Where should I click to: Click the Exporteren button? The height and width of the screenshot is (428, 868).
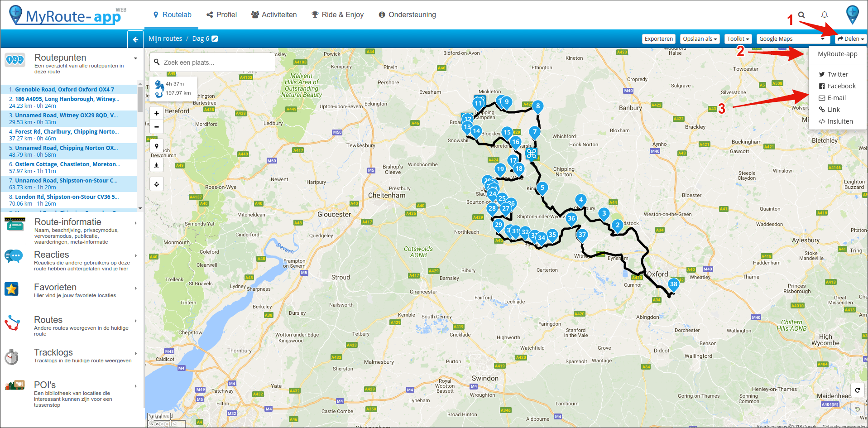[659, 39]
